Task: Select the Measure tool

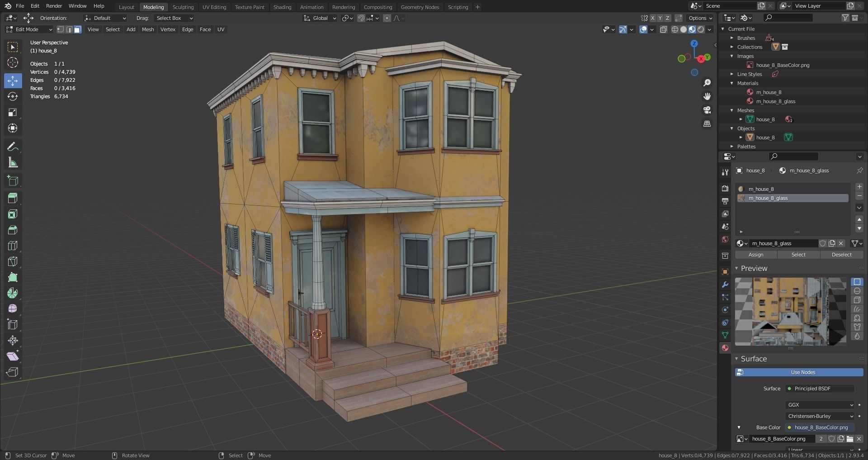Action: (13, 162)
